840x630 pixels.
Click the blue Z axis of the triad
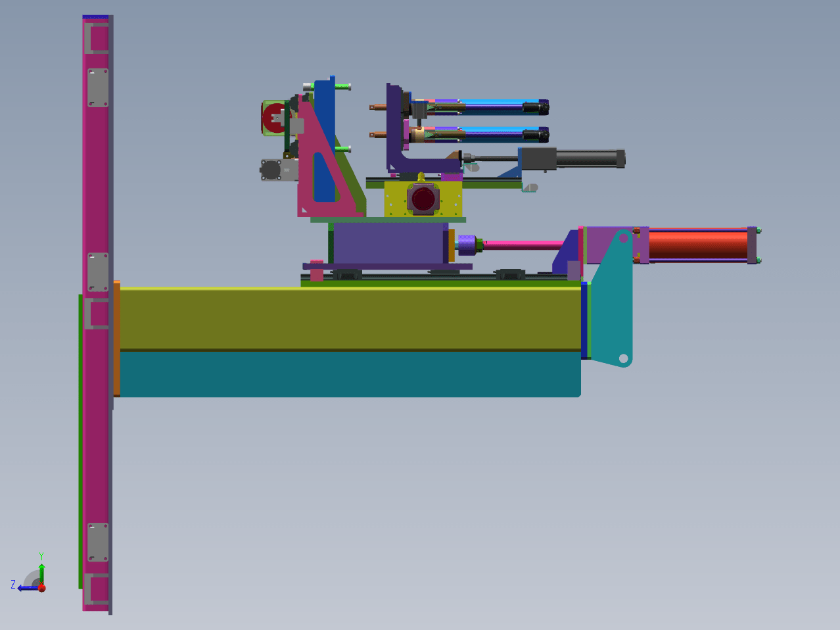pos(28,588)
